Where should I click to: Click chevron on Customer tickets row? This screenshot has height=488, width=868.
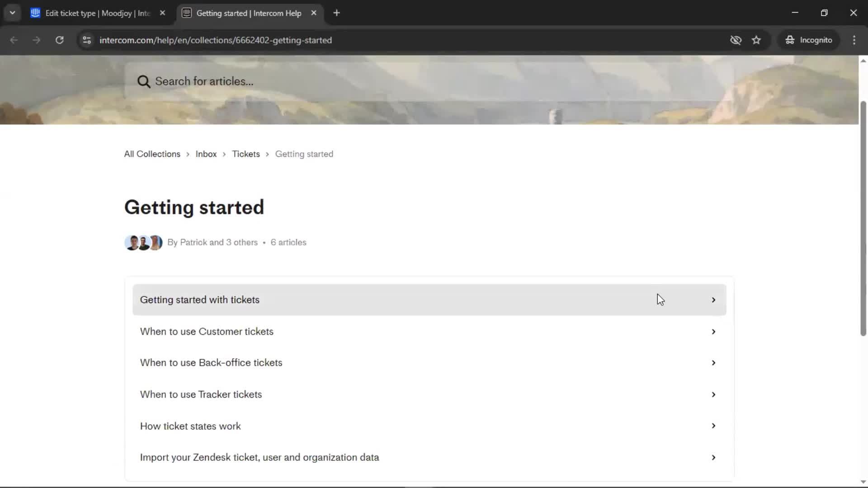(x=713, y=332)
